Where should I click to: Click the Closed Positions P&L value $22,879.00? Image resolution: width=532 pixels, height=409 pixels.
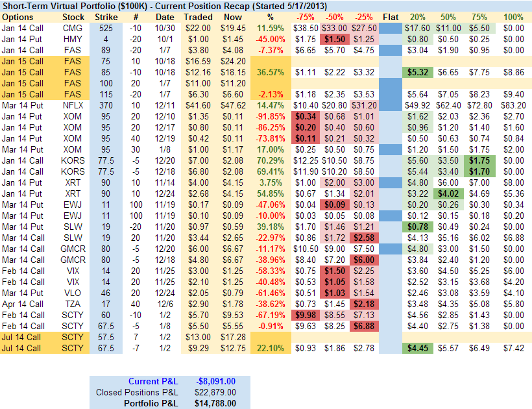click(x=214, y=392)
